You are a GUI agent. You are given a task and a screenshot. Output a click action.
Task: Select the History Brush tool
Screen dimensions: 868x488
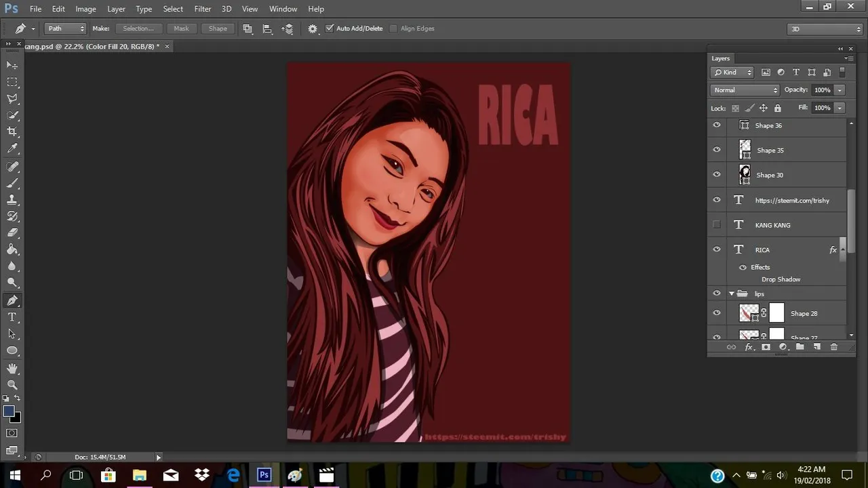click(12, 216)
